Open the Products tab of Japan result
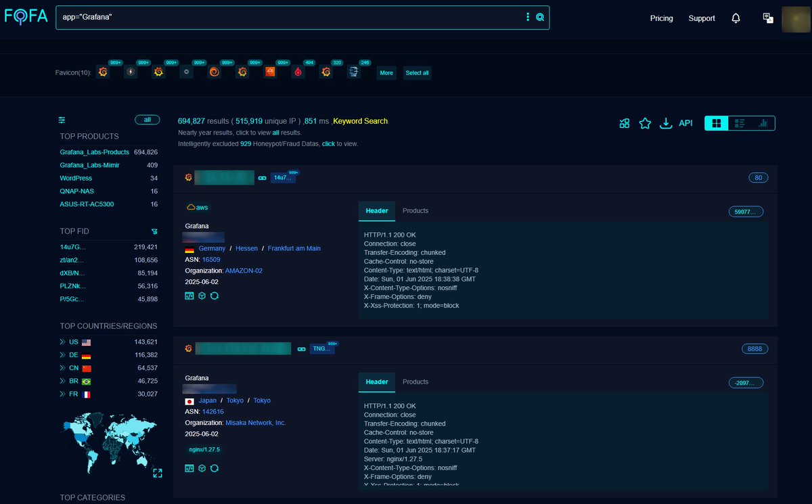The height and width of the screenshot is (504, 812). coord(415,382)
